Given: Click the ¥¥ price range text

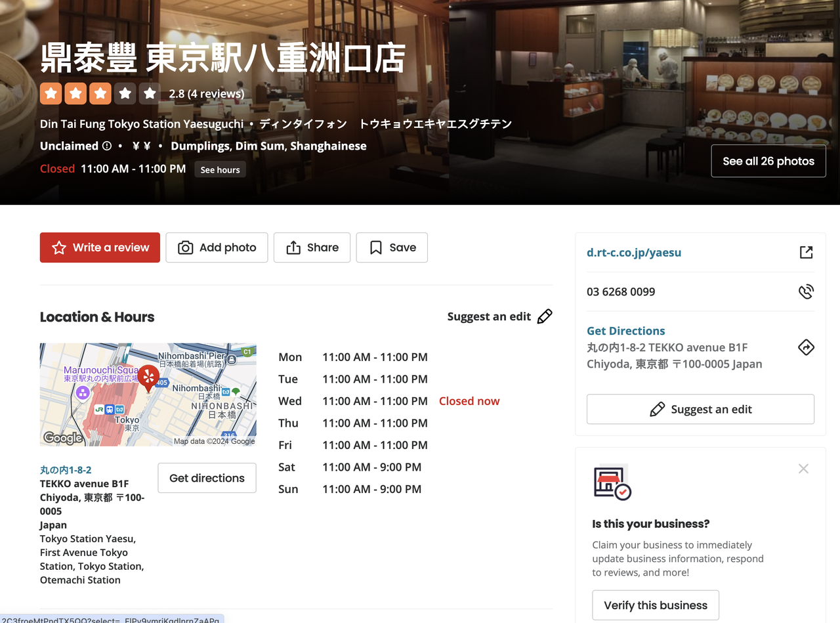Looking at the screenshot, I should point(142,146).
